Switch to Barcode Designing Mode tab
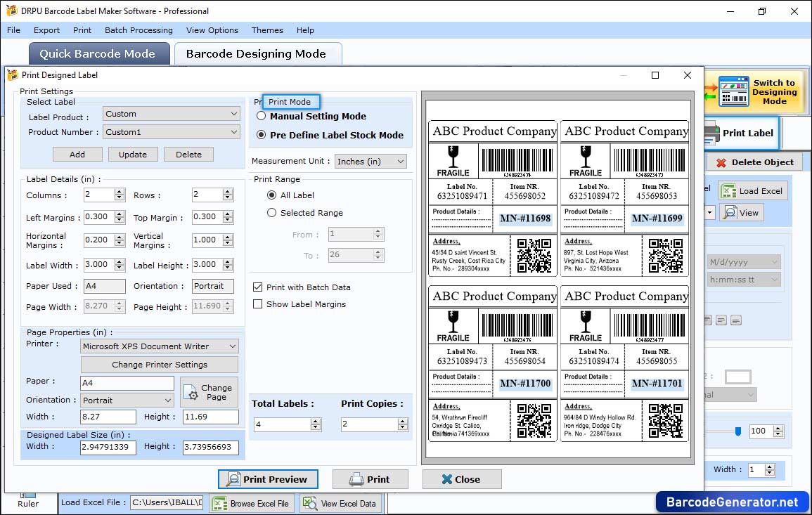 point(256,54)
